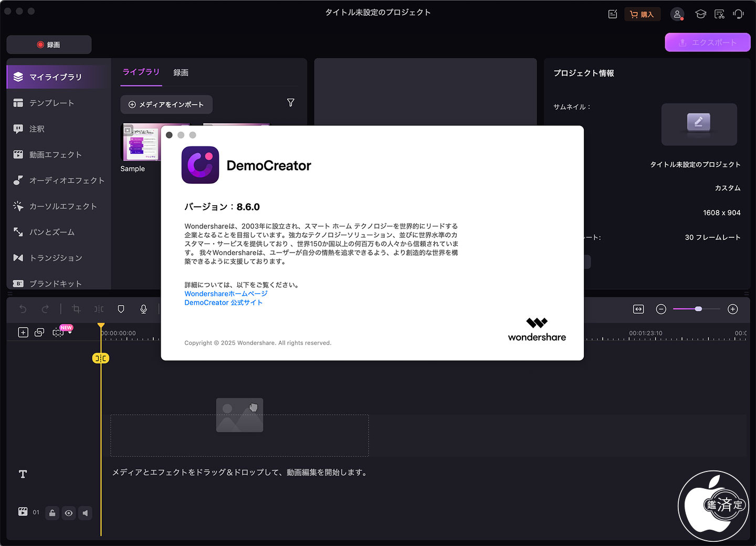Click the undo arrow in timeline toolbar
This screenshot has width=756, height=546.
(23, 309)
